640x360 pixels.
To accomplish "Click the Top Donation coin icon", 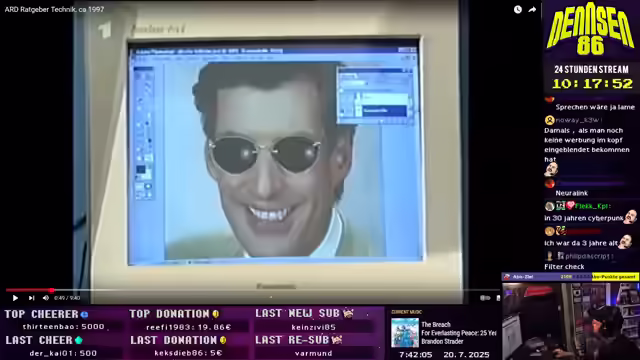I will [x=216, y=314].
